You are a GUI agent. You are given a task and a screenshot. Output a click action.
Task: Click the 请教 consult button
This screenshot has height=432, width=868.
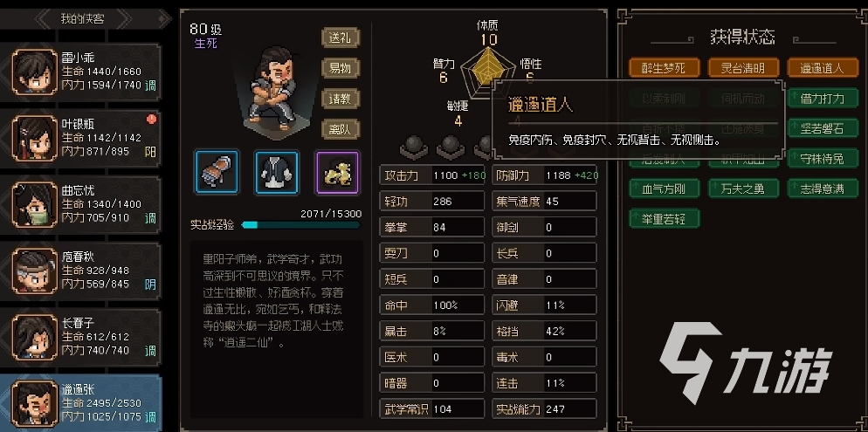[x=341, y=99]
